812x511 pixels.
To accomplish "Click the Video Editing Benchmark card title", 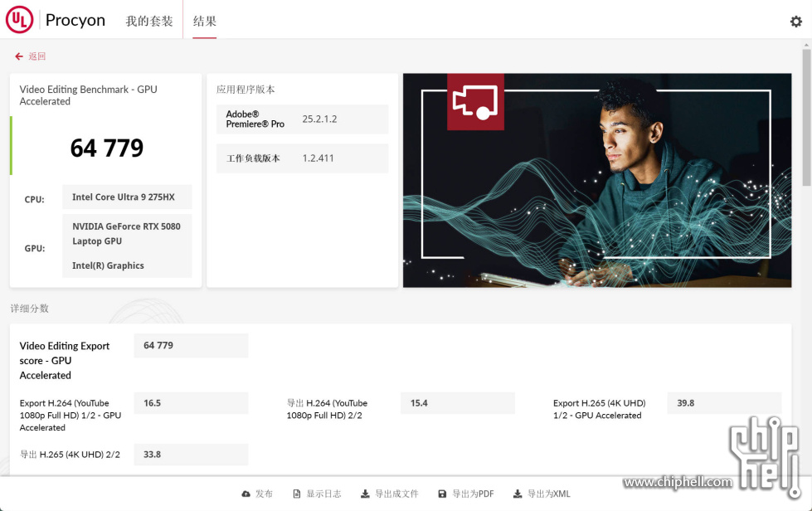I will (88, 95).
